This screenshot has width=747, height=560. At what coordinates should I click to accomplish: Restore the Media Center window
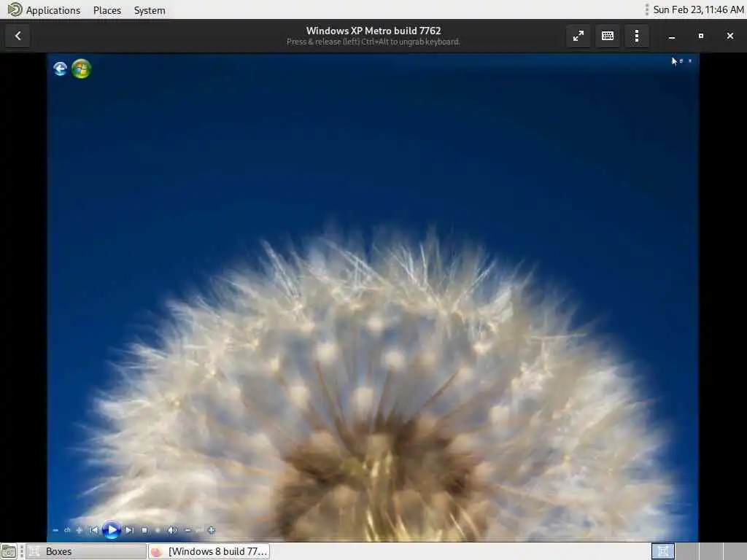[681, 61]
